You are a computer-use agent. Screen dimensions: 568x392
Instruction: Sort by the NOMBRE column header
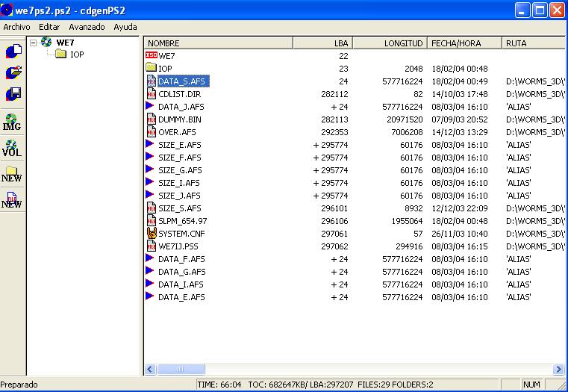[216, 43]
